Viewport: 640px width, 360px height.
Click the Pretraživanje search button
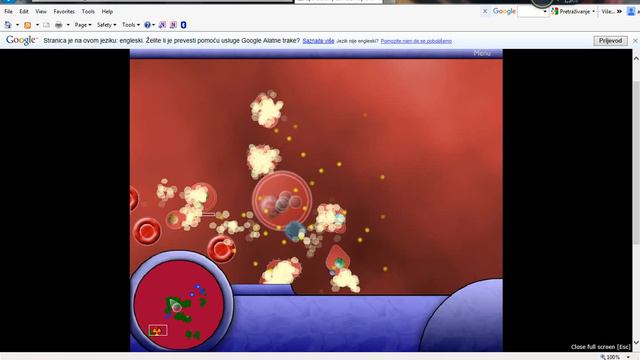(571, 11)
